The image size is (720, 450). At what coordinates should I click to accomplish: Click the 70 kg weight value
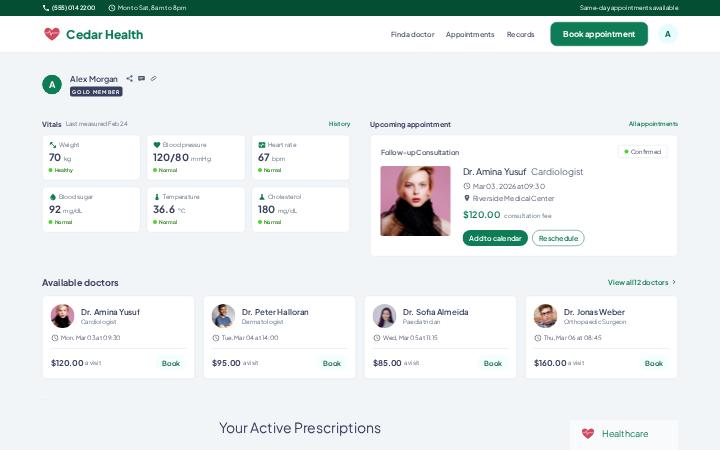[x=60, y=158]
